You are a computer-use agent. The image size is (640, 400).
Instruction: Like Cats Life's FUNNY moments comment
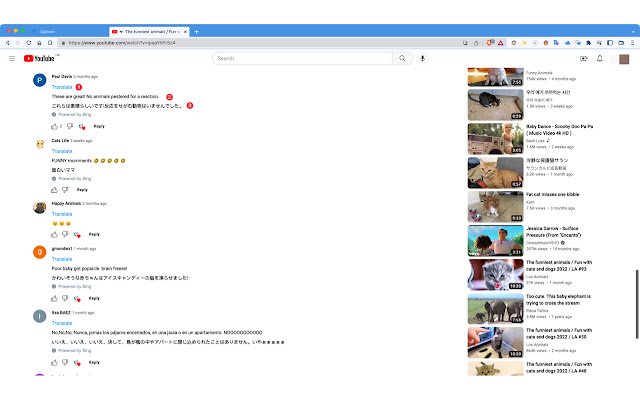tap(54, 190)
